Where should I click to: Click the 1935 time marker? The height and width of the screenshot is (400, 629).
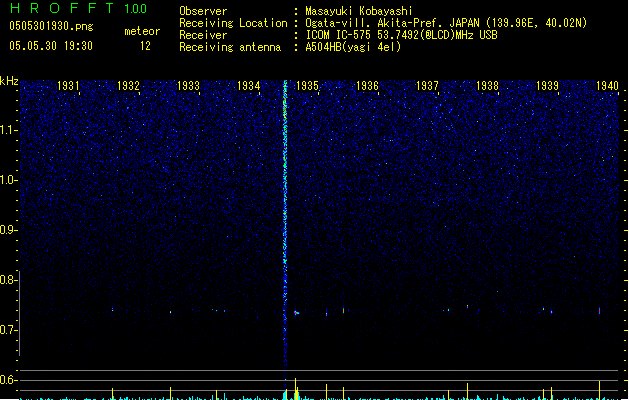pos(307,85)
